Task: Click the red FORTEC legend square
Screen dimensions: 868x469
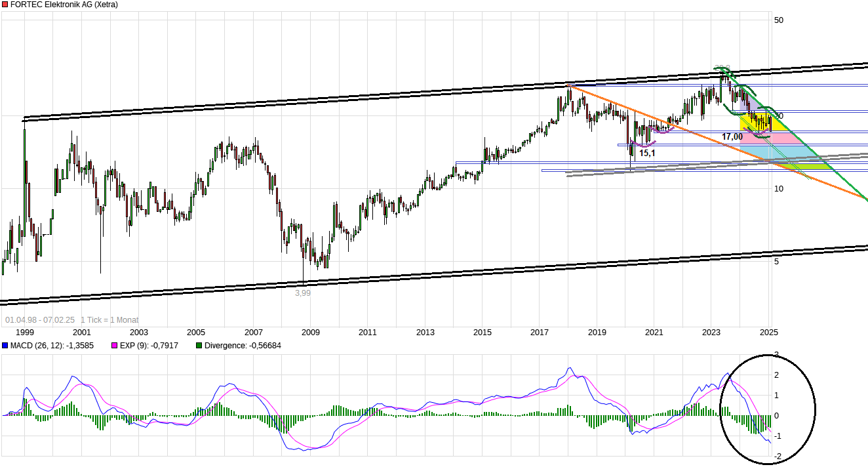Action: click(x=5, y=5)
